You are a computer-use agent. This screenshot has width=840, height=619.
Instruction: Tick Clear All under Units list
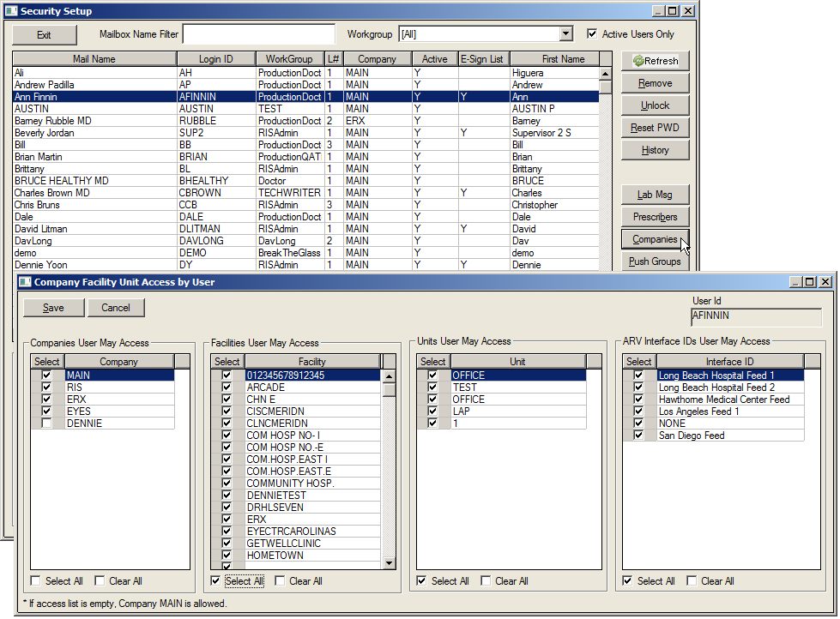486,581
